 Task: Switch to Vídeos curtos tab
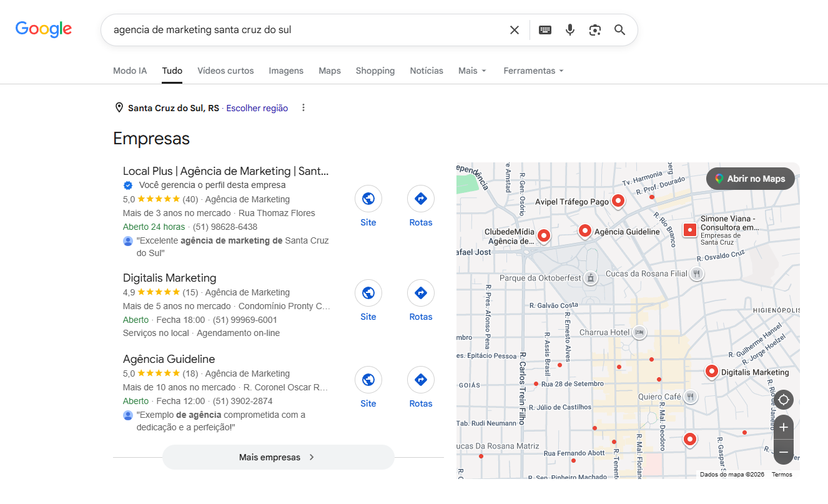[225, 71]
